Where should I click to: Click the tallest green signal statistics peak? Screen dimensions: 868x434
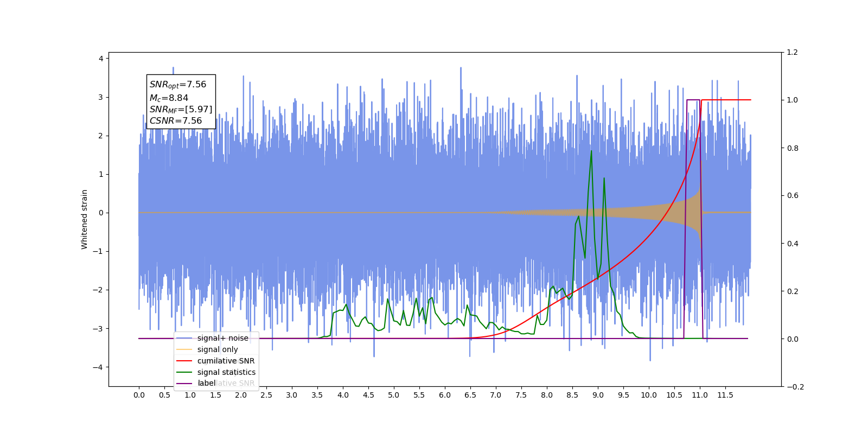coord(591,151)
